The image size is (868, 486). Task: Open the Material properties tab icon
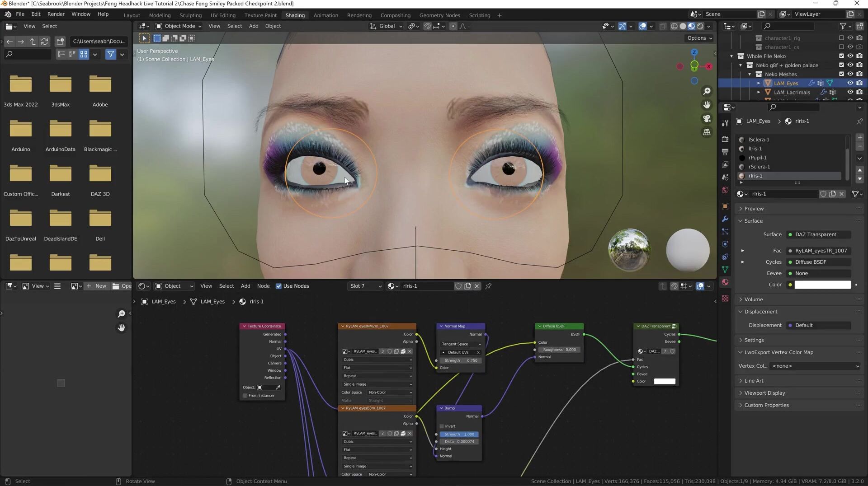click(x=725, y=282)
